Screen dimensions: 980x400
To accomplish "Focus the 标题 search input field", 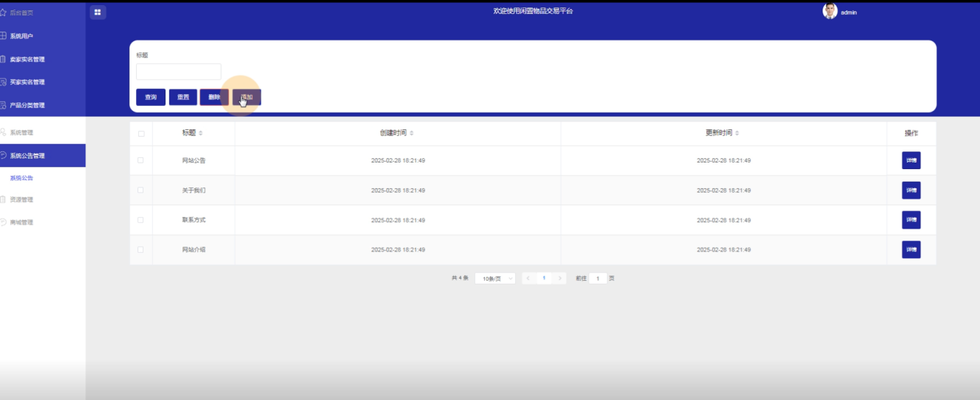I will click(x=179, y=71).
